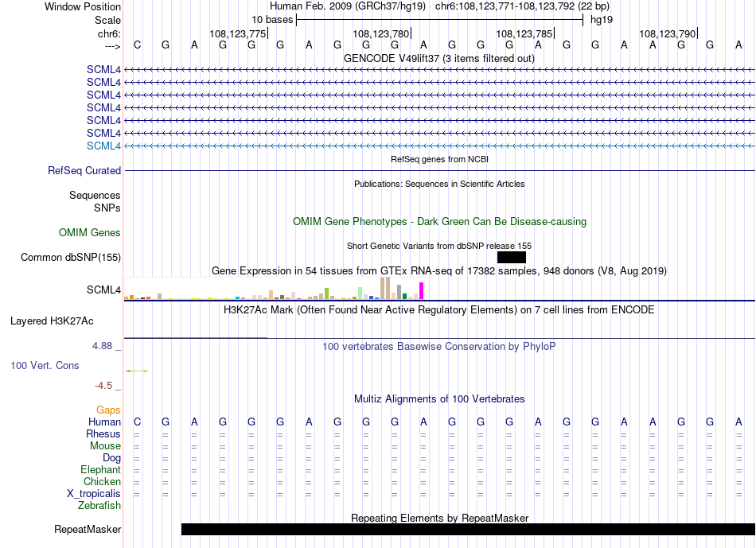
Task: Click the yellow mark in the conservation track
Action: point(137,371)
